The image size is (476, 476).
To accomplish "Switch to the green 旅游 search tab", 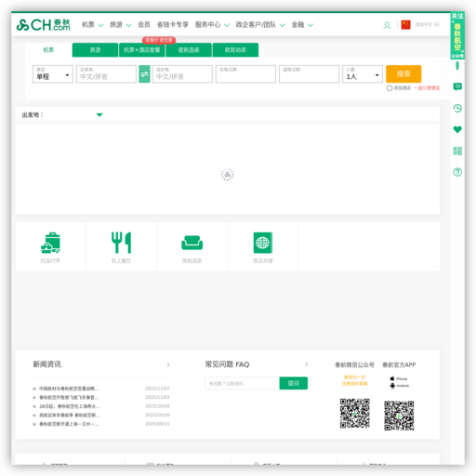I will coord(95,50).
